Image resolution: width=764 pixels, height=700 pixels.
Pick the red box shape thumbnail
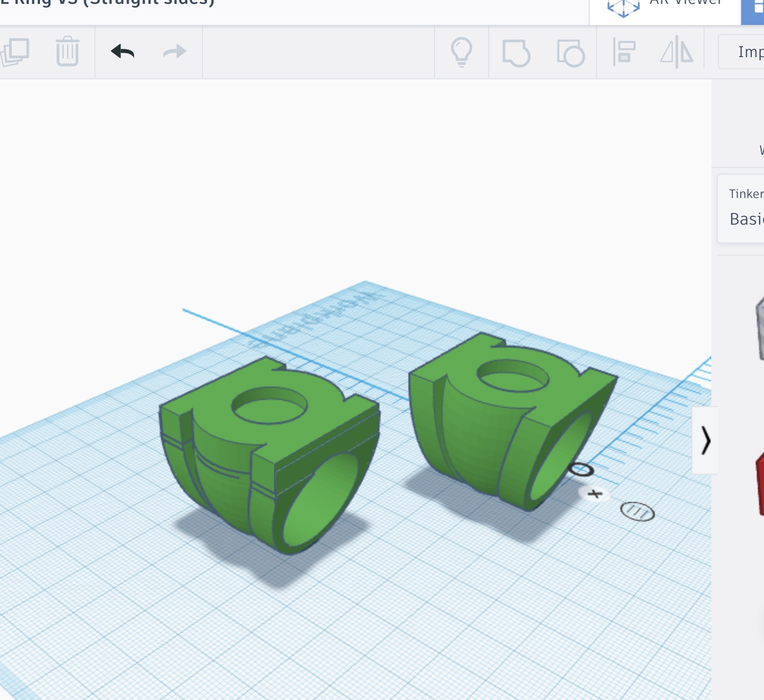coord(760,484)
